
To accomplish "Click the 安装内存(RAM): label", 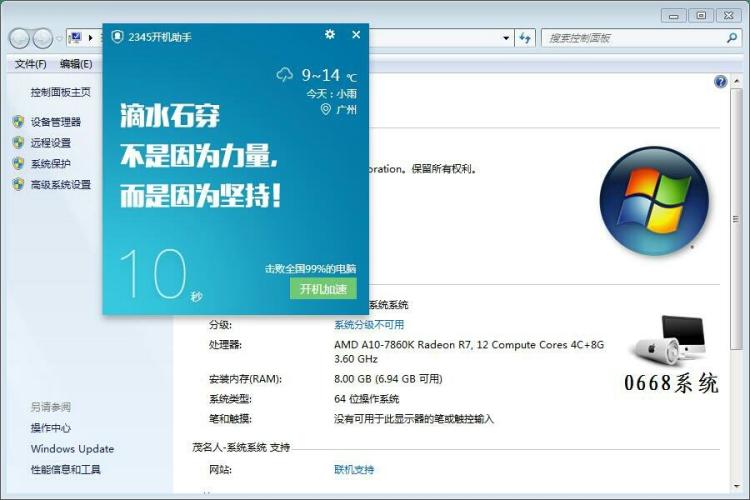I will (245, 379).
